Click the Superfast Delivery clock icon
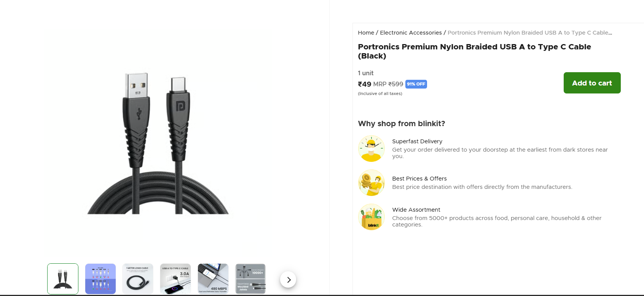Viewport: 644px width, 296px height. point(371,149)
